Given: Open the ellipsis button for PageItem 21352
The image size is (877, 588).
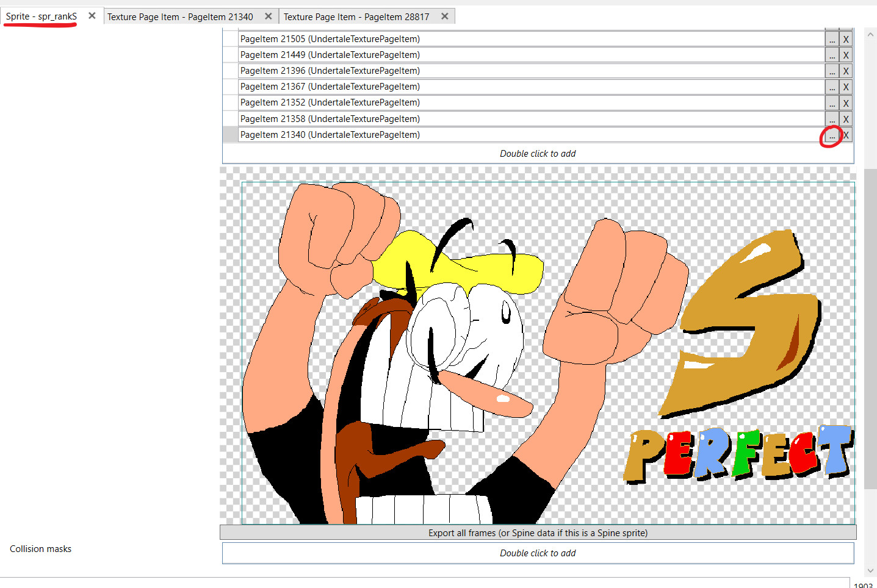Looking at the screenshot, I should tap(832, 103).
